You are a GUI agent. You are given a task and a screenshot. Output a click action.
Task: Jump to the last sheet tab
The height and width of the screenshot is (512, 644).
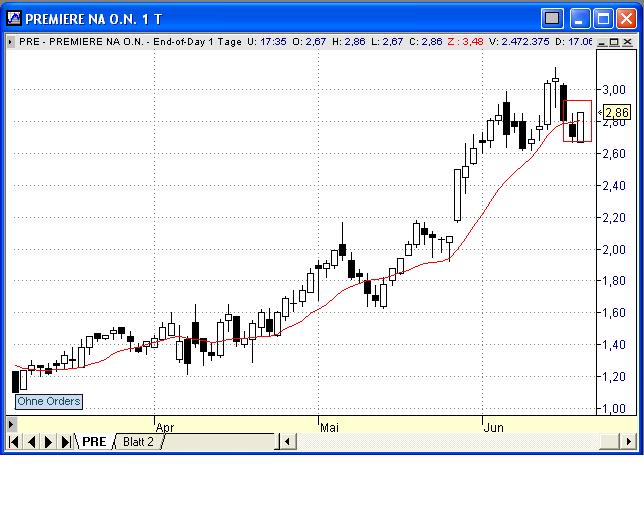pyautogui.click(x=65, y=442)
